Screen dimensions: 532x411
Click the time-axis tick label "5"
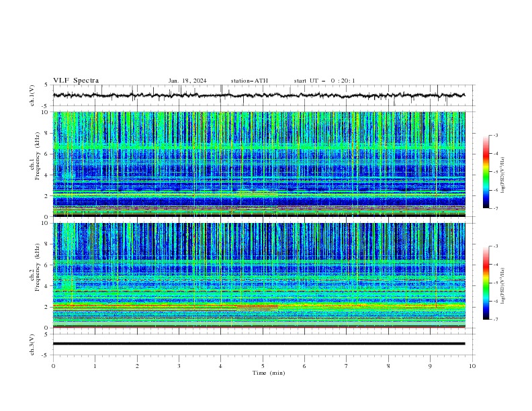263,366
